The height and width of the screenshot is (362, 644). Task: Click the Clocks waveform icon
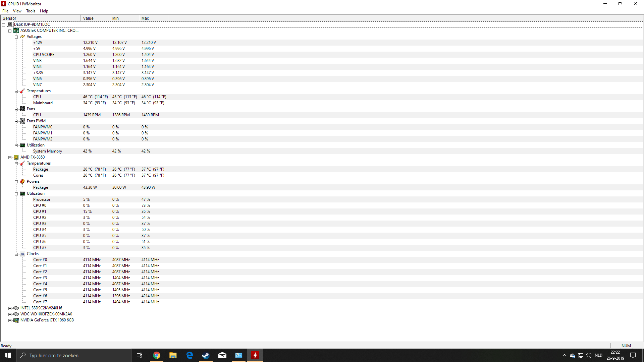[x=22, y=254]
